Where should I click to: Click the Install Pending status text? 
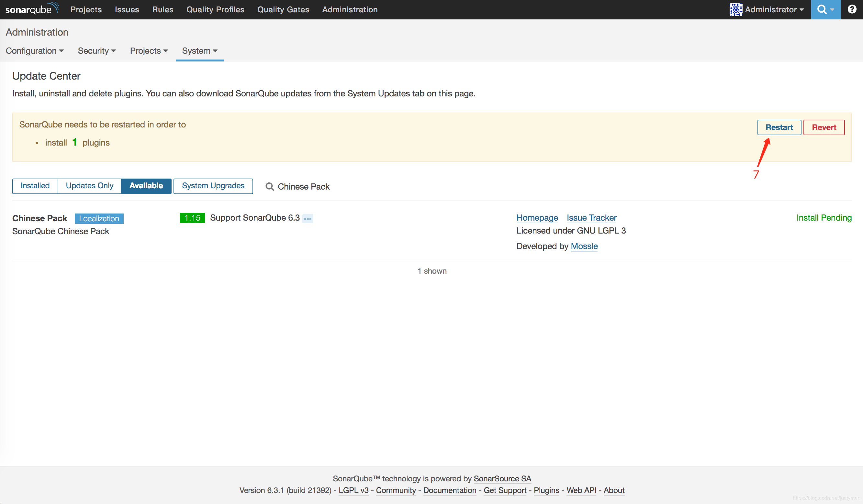tap(824, 218)
